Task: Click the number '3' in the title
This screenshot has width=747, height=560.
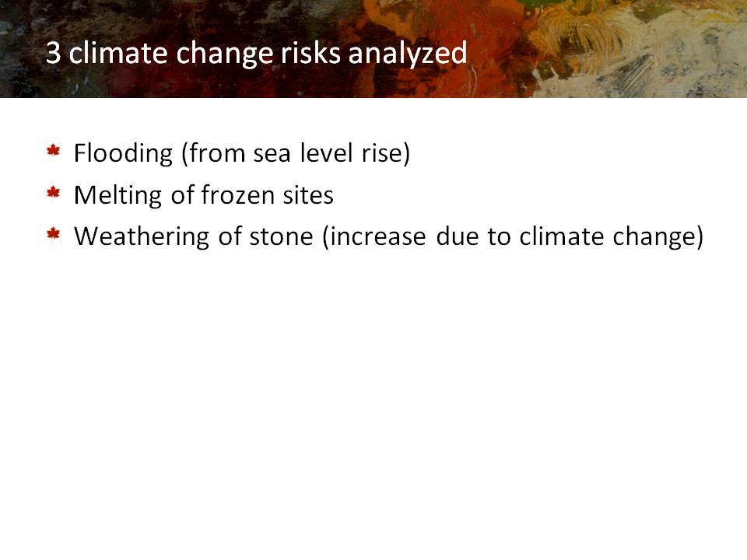Action: (54, 53)
